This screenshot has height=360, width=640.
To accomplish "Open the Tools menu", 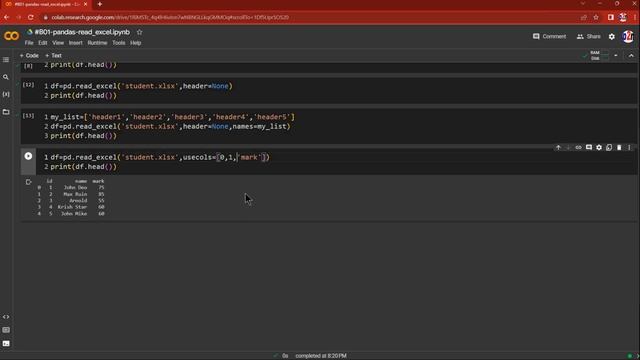I will click(x=119, y=43).
